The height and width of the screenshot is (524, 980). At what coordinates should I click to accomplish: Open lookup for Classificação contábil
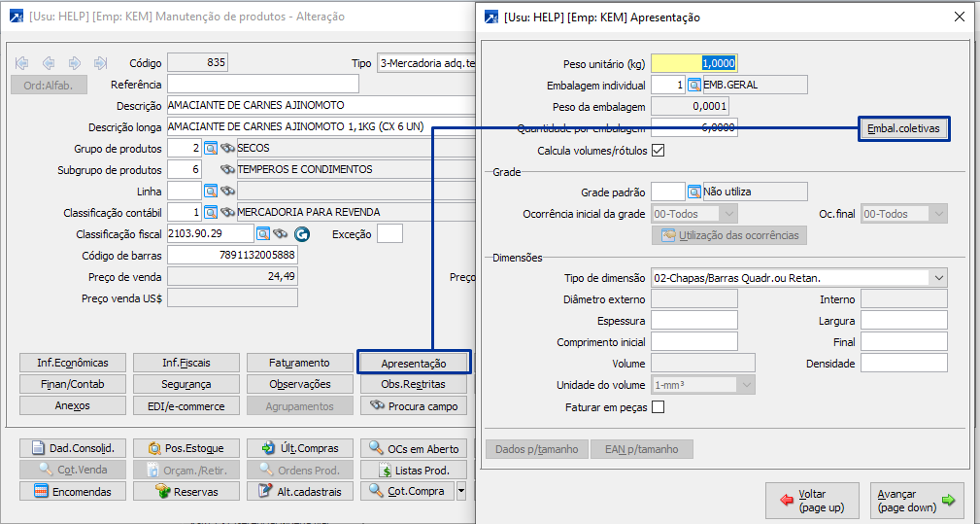click(x=211, y=212)
